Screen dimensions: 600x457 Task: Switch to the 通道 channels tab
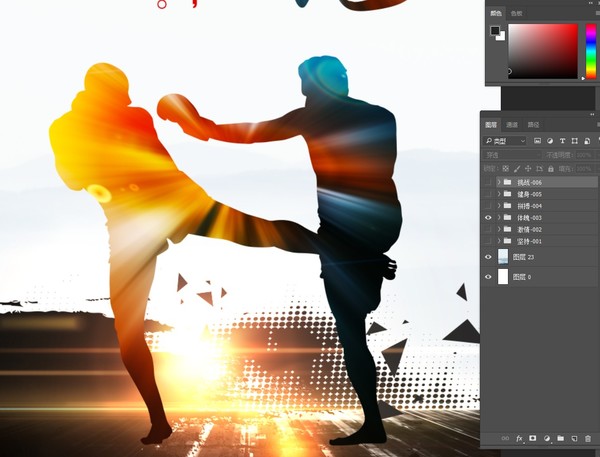click(x=512, y=125)
